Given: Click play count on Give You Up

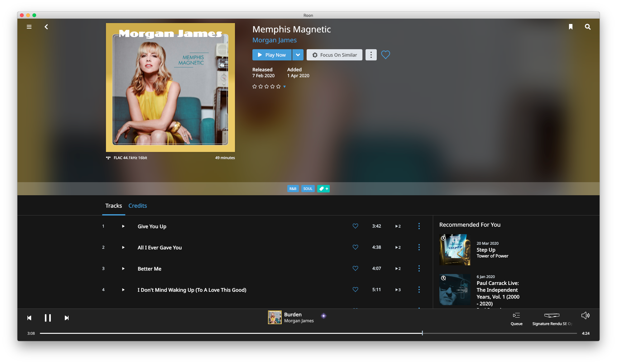Looking at the screenshot, I should tap(398, 226).
